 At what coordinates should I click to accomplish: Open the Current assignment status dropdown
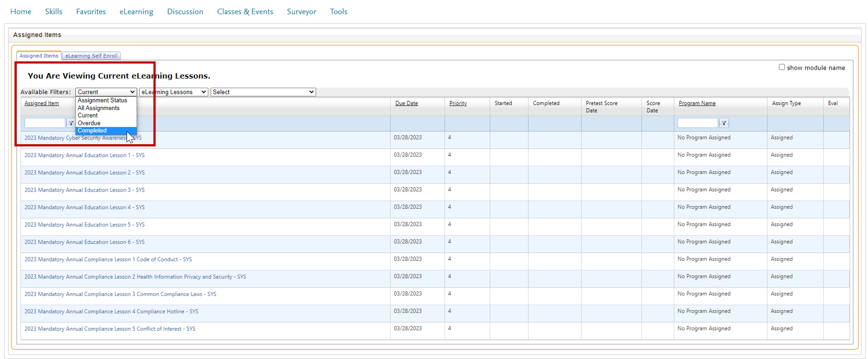[x=106, y=92]
